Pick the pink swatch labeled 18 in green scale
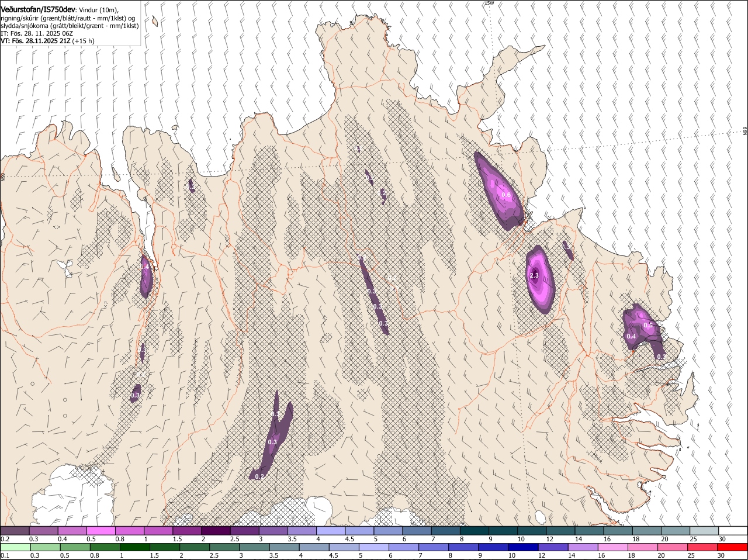Screen dimensions: 748x560 (x=642, y=547)
